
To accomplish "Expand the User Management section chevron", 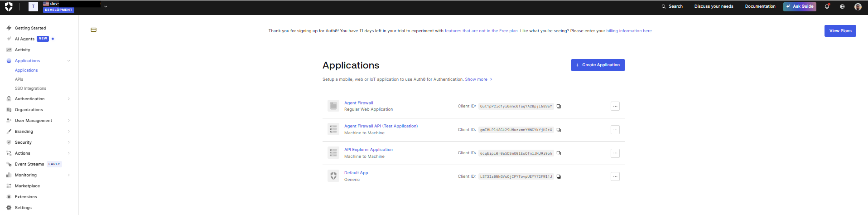I will (x=69, y=121).
